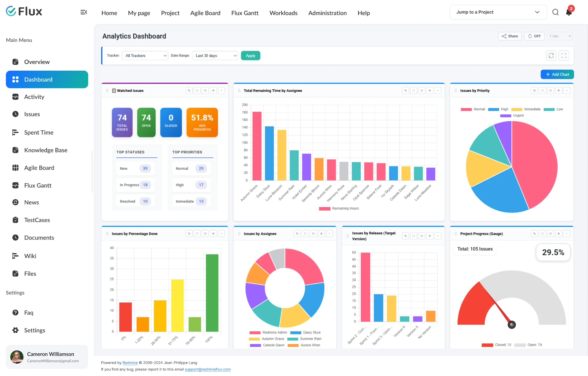This screenshot has height=376, width=588.
Task: Open Agile Board in top navigation
Action: pos(205,13)
